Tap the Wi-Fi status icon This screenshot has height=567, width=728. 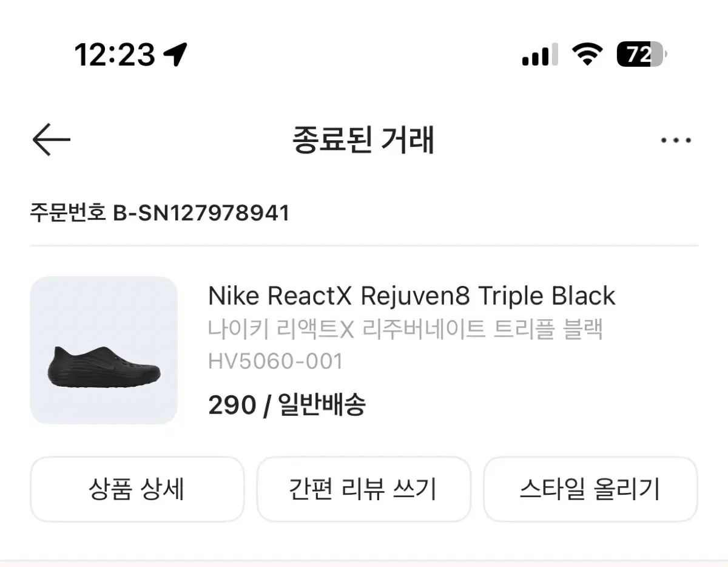click(586, 55)
